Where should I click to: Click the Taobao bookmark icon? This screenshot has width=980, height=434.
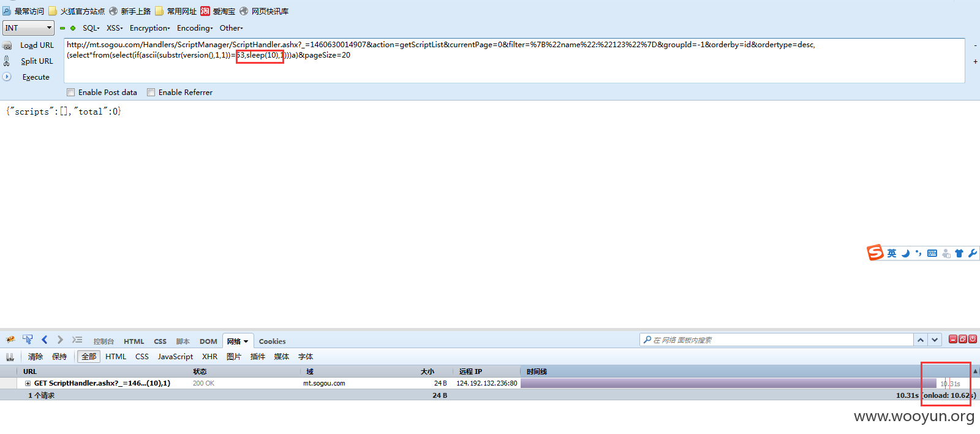pos(205,11)
